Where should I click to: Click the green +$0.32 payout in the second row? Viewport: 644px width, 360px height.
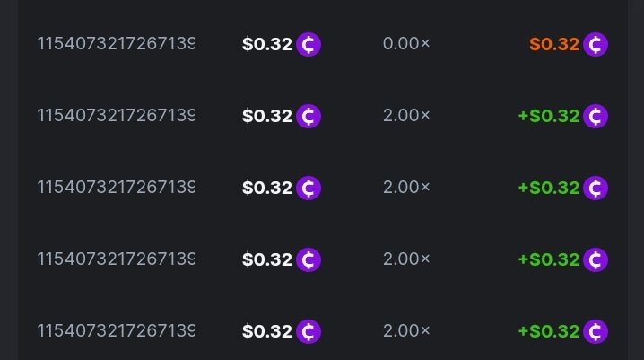pyautogui.click(x=548, y=116)
